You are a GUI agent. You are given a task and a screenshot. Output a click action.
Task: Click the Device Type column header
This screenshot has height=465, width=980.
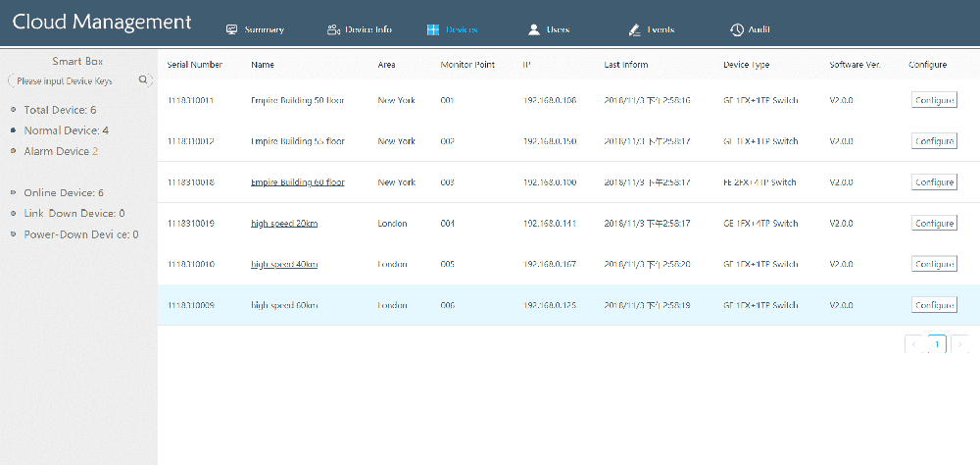(746, 65)
